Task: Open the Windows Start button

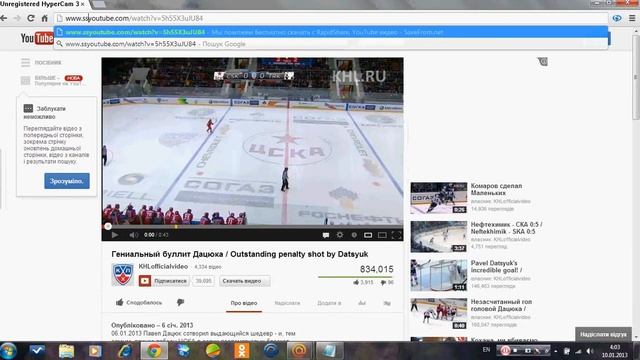Action: (x=8, y=351)
